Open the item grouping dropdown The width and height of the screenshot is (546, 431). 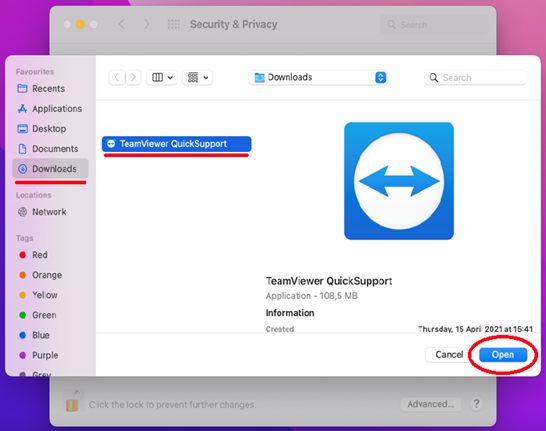(x=197, y=77)
